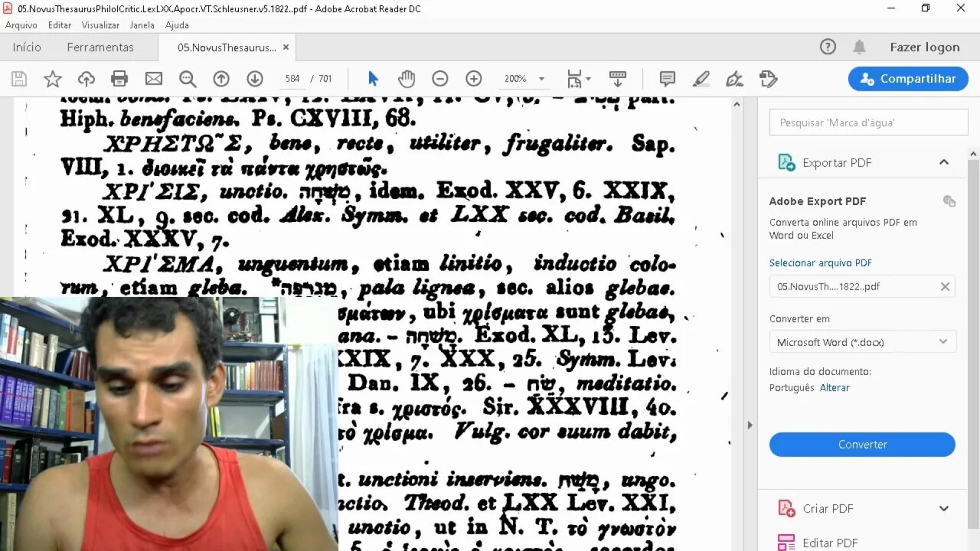This screenshot has height=551, width=980.
Task: Go to the previous page arrow
Action: pos(221,79)
